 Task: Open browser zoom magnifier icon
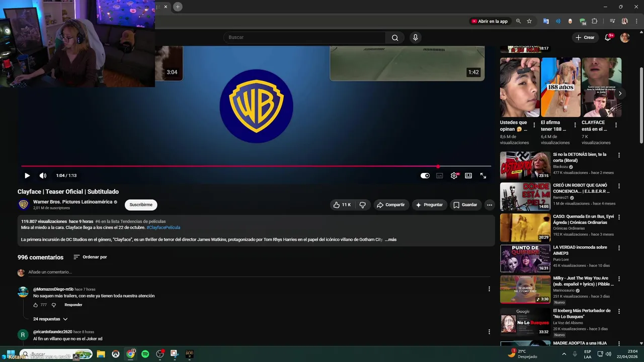[x=518, y=21]
